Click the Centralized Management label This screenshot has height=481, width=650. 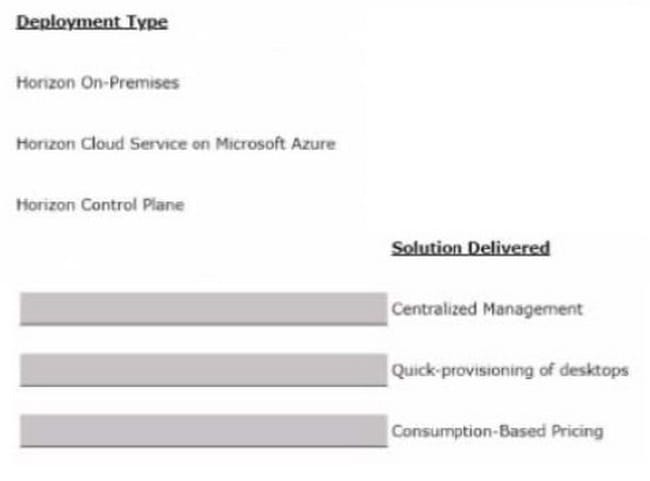tap(488, 309)
